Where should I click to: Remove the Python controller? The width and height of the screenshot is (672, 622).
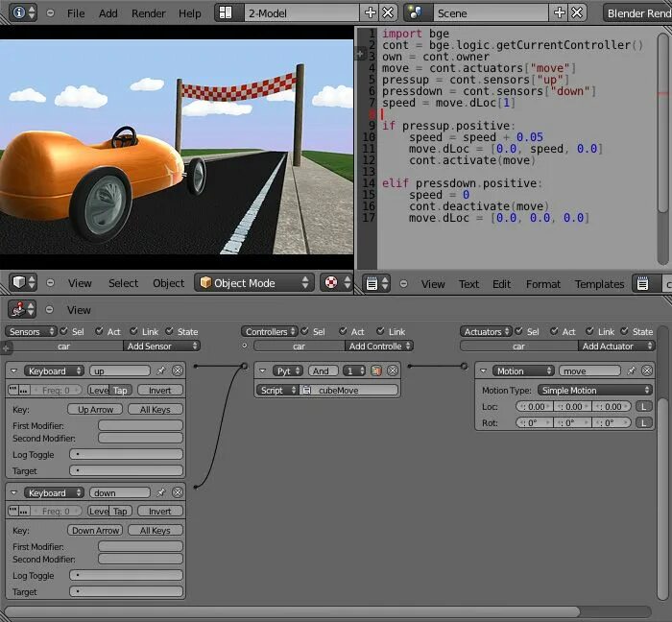pos(392,371)
